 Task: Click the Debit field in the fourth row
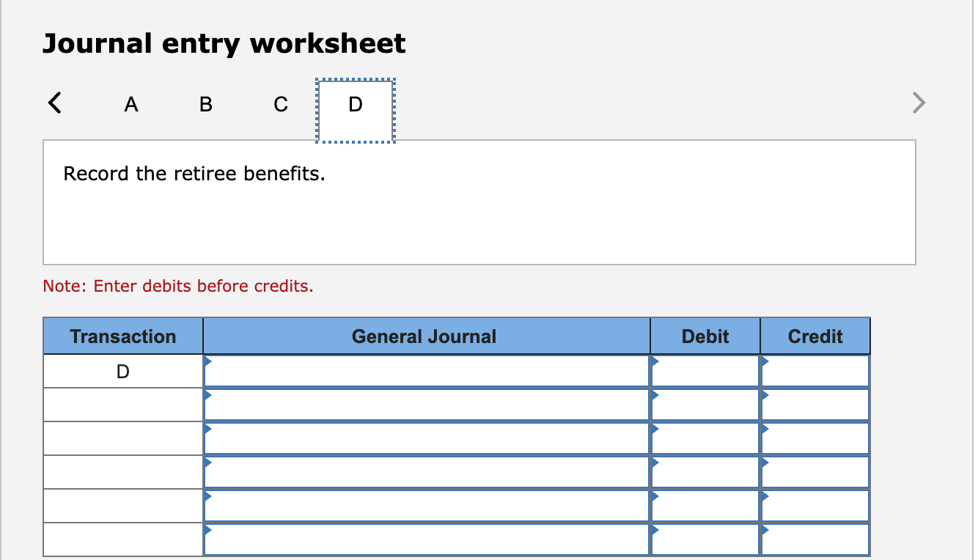pos(704,471)
